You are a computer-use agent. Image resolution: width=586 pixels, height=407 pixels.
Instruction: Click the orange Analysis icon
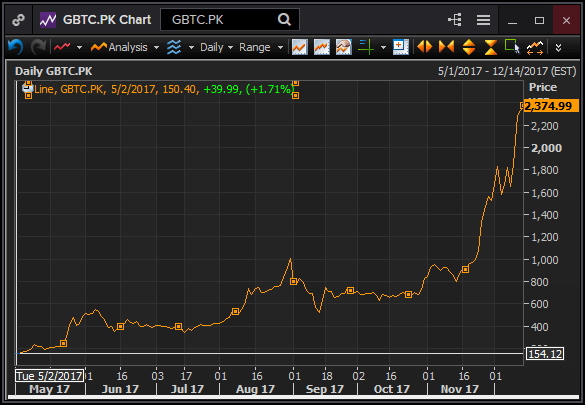99,47
